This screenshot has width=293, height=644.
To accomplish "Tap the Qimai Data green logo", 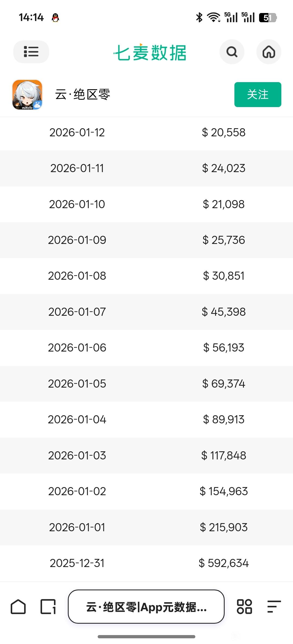I will pos(150,52).
